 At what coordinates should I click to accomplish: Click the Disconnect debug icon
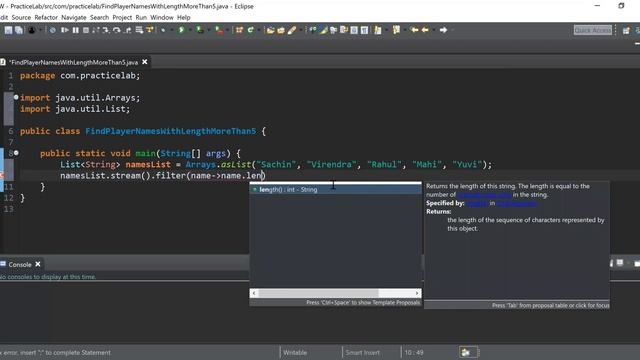coord(95,30)
